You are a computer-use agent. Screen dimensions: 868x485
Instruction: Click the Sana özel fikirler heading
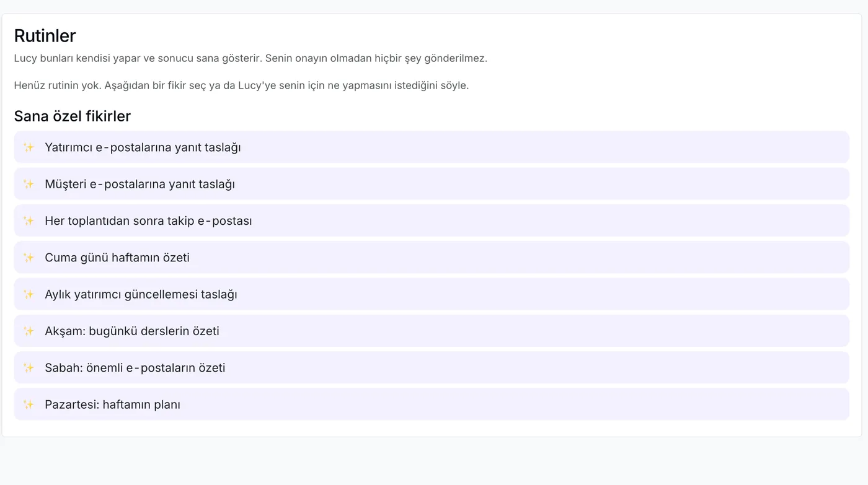[73, 116]
